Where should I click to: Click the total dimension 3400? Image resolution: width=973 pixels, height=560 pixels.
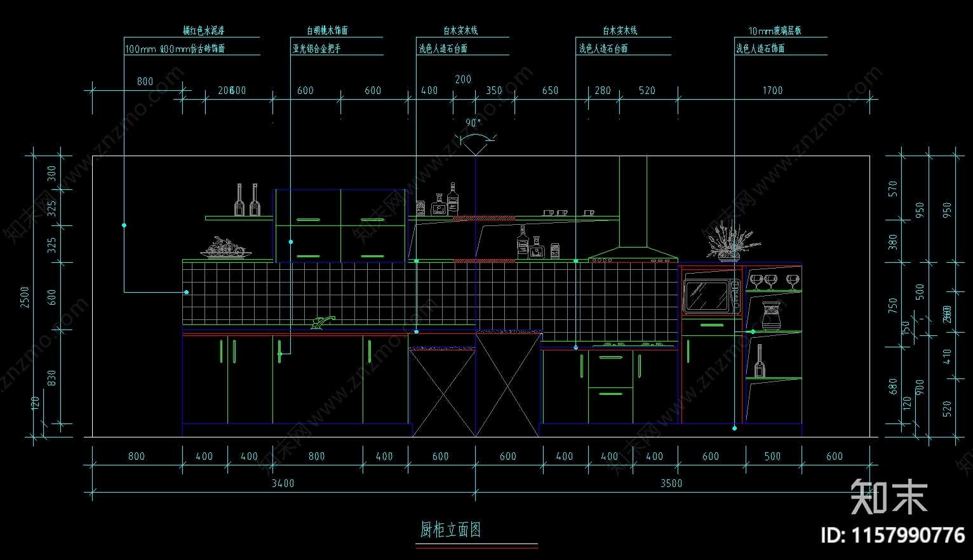click(x=283, y=484)
